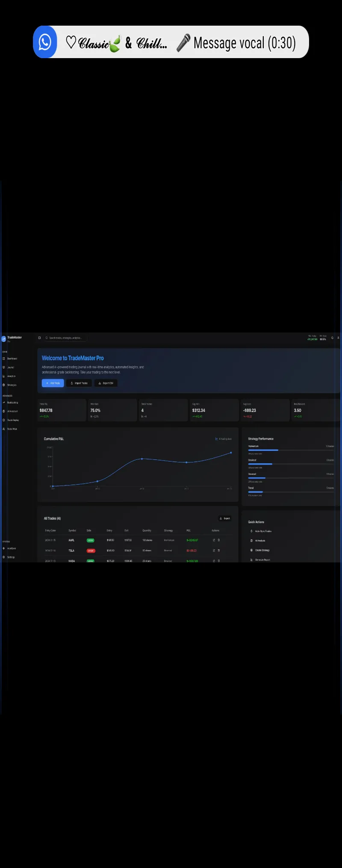Image resolution: width=342 pixels, height=868 pixels.
Task: Click the delete icon in the AAPL row
Action: [x=219, y=540]
